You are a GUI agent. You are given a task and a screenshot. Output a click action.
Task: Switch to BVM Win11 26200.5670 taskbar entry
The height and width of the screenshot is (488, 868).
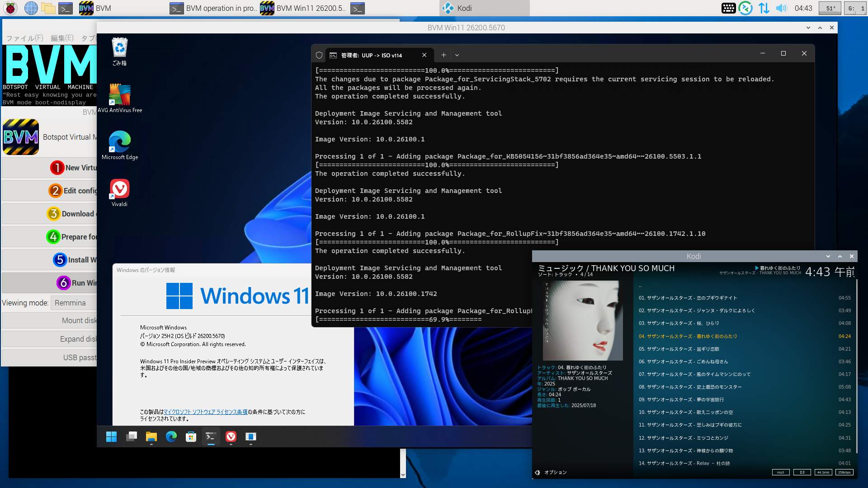coord(303,8)
